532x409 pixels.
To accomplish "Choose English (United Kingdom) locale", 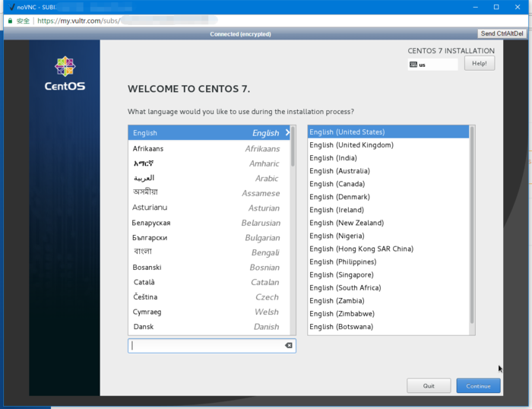I will coord(388,145).
